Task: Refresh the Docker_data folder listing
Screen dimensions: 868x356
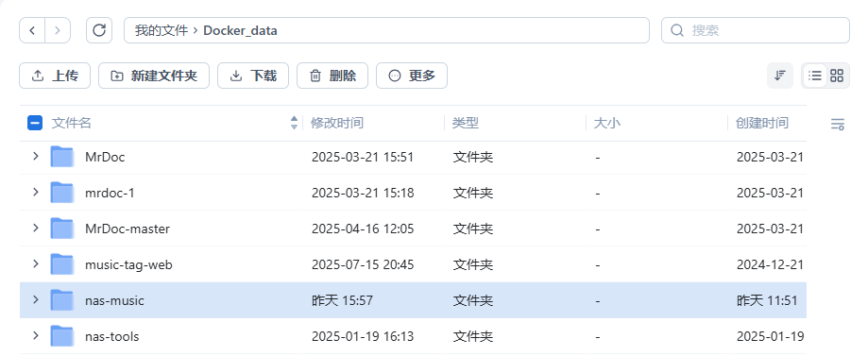Action: pos(99,30)
